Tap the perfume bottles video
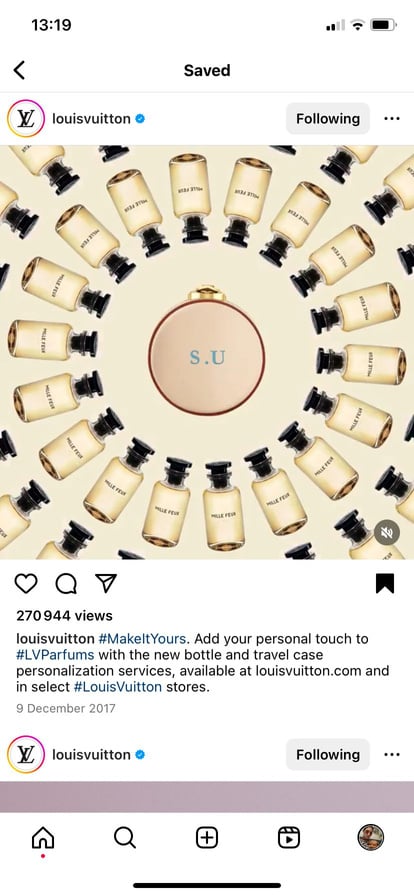414x896 pixels. [207, 352]
